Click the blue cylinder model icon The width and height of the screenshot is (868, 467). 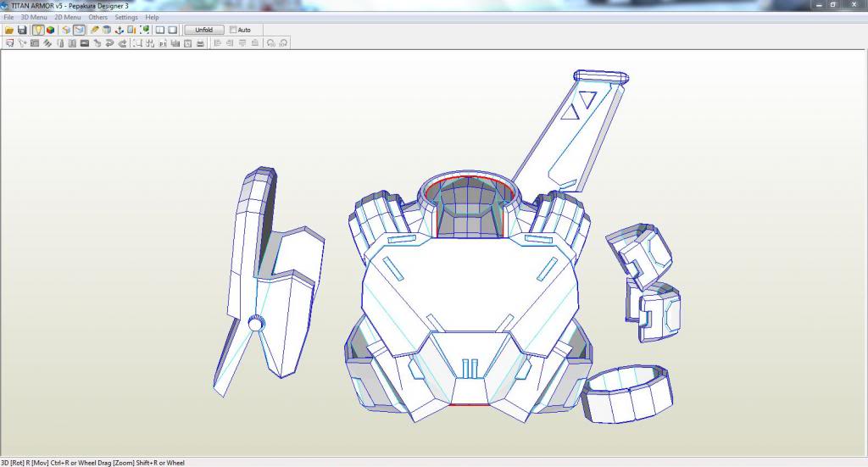[x=107, y=30]
